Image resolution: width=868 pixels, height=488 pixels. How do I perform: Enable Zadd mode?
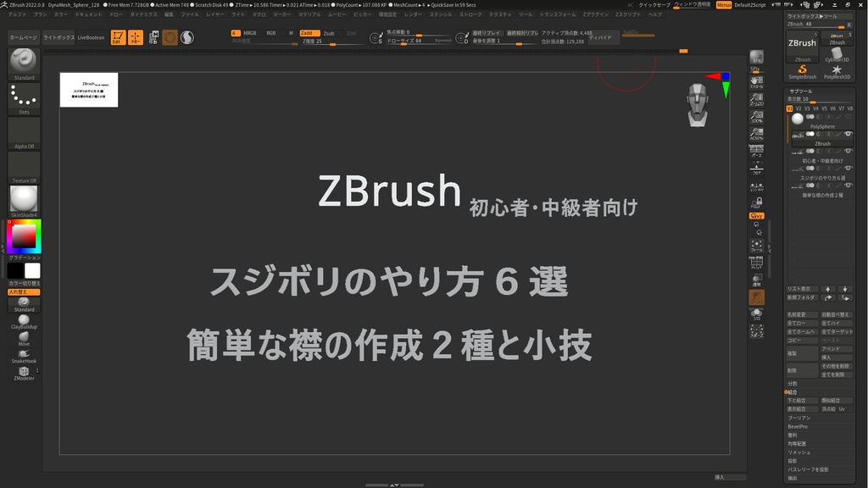pos(309,33)
